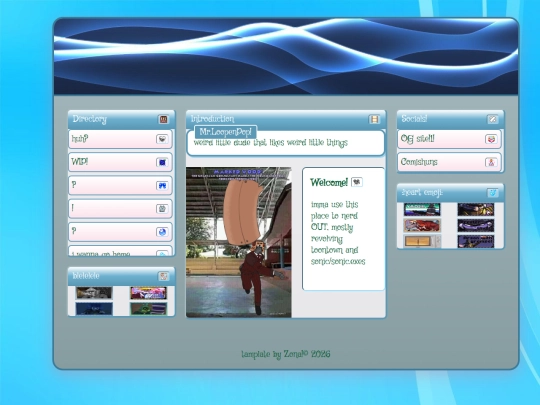
Task: Click the small icon next to Welcome!
Action: 357,181
